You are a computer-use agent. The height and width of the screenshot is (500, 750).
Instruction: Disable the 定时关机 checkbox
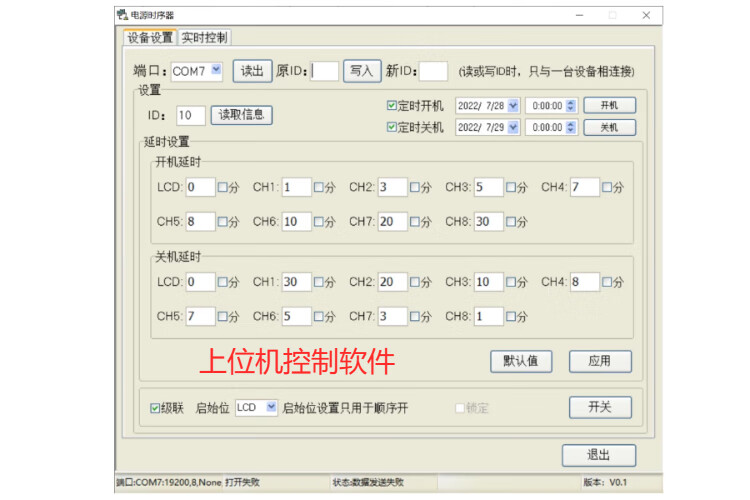click(392, 127)
